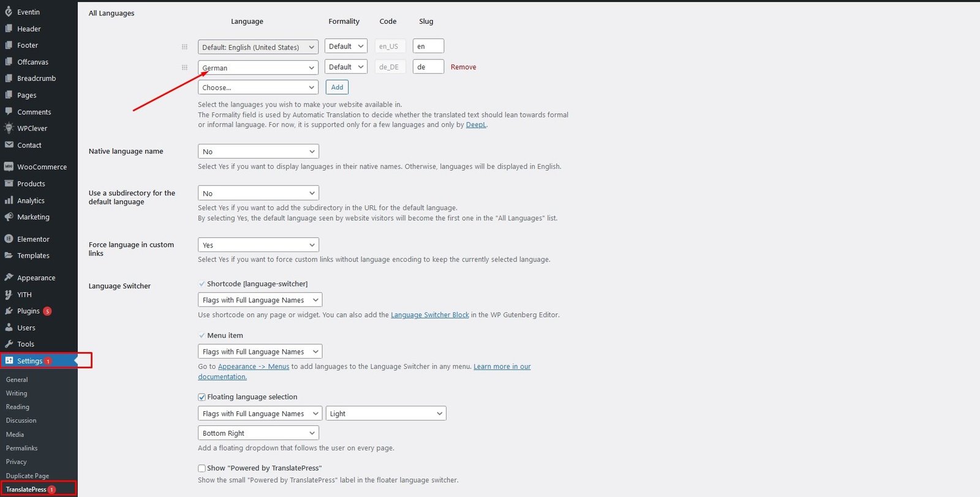This screenshot has height=497, width=980.
Task: Open TranslatePress settings submenu item
Action: (x=26, y=489)
